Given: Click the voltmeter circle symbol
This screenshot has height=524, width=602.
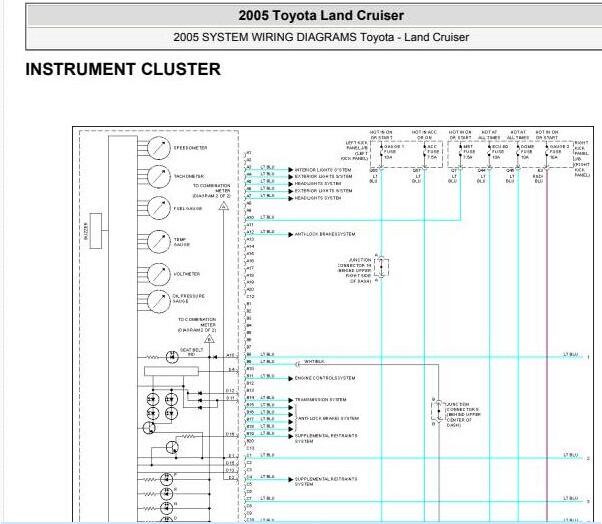Looking at the screenshot, I should pyautogui.click(x=159, y=274).
